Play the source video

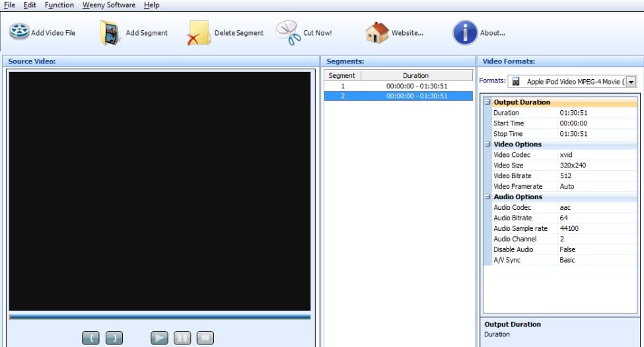pos(159,338)
